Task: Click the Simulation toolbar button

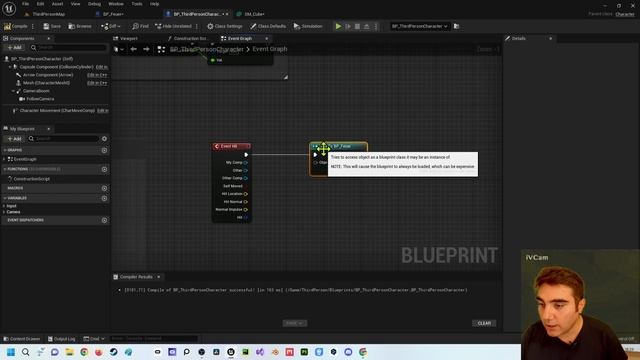Action: pos(308,26)
